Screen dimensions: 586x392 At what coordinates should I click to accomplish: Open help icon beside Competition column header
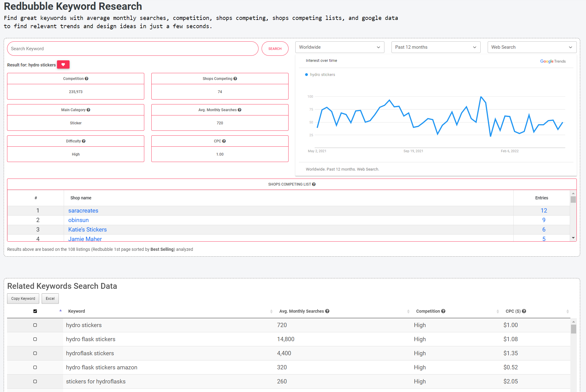[x=443, y=311]
